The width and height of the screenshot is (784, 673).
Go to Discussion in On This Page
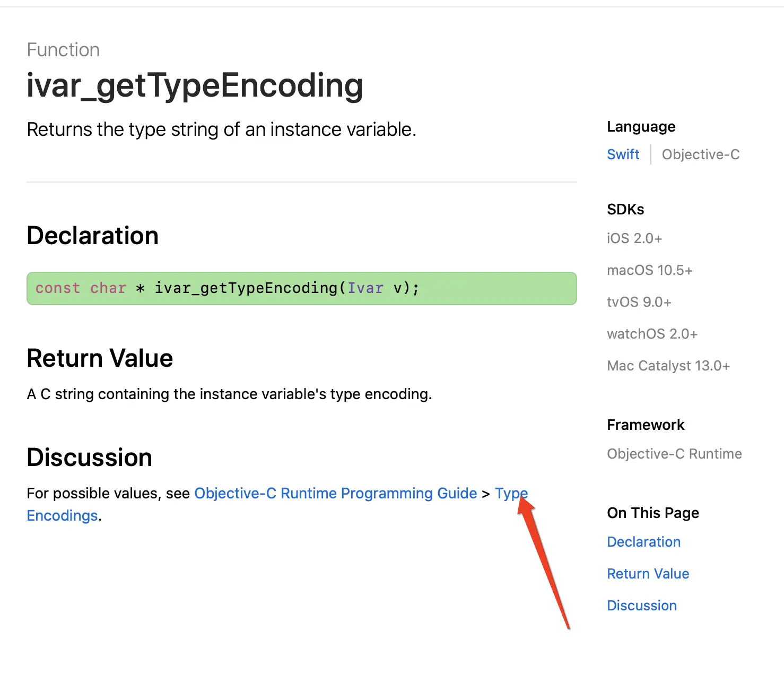pos(641,606)
